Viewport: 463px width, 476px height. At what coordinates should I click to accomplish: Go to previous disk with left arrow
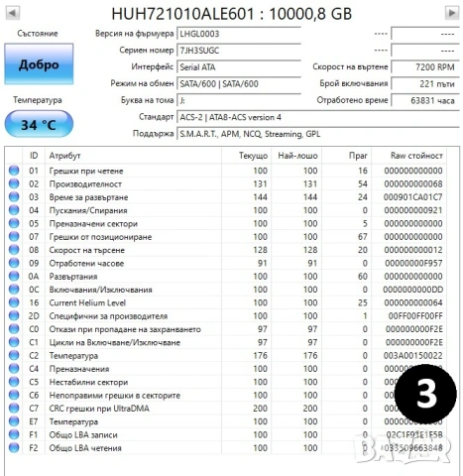[13, 13]
